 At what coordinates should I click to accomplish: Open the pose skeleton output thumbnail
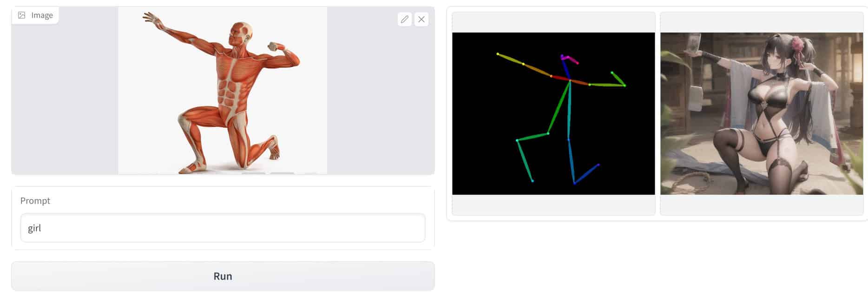click(553, 113)
